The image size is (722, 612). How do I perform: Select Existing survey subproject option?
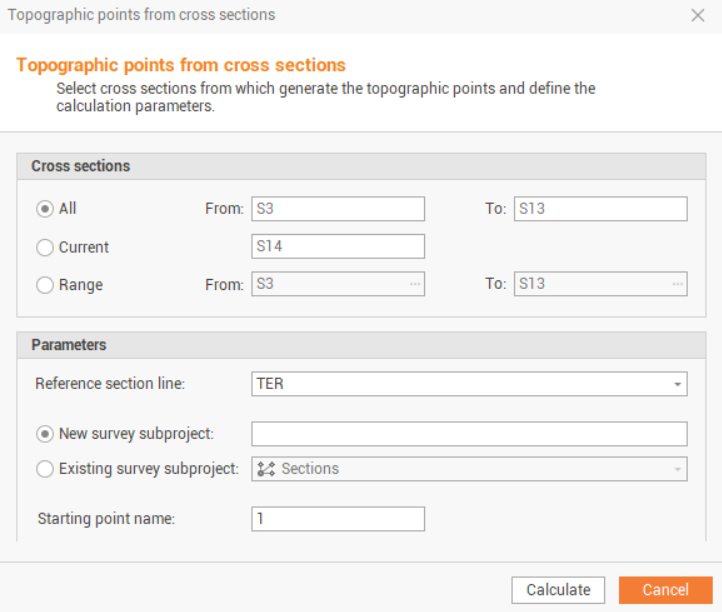click(x=45, y=468)
